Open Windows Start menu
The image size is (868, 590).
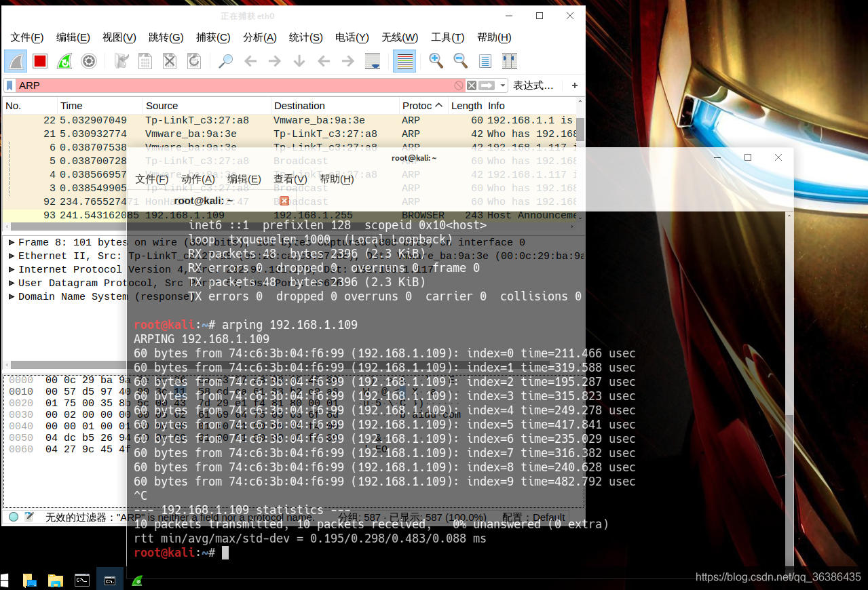(x=5, y=580)
